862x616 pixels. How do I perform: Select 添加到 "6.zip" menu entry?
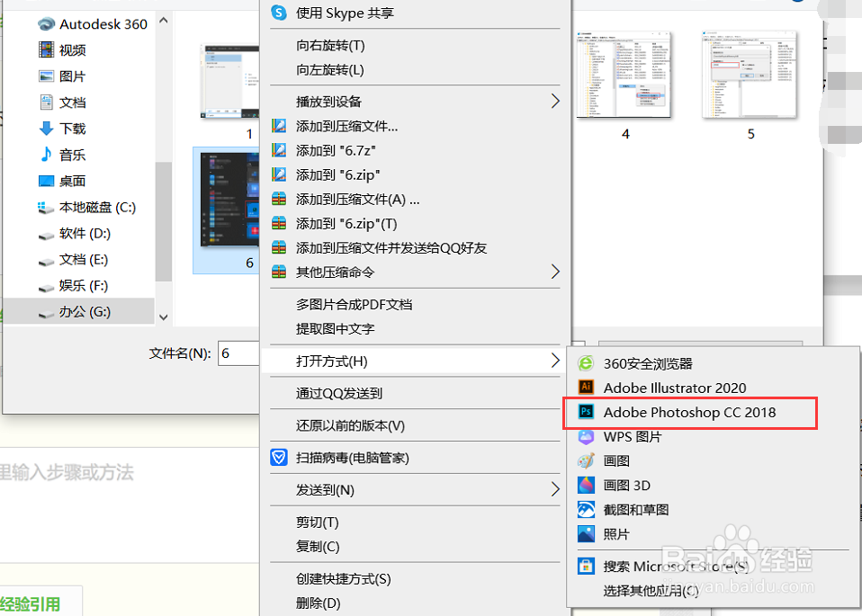338,174
